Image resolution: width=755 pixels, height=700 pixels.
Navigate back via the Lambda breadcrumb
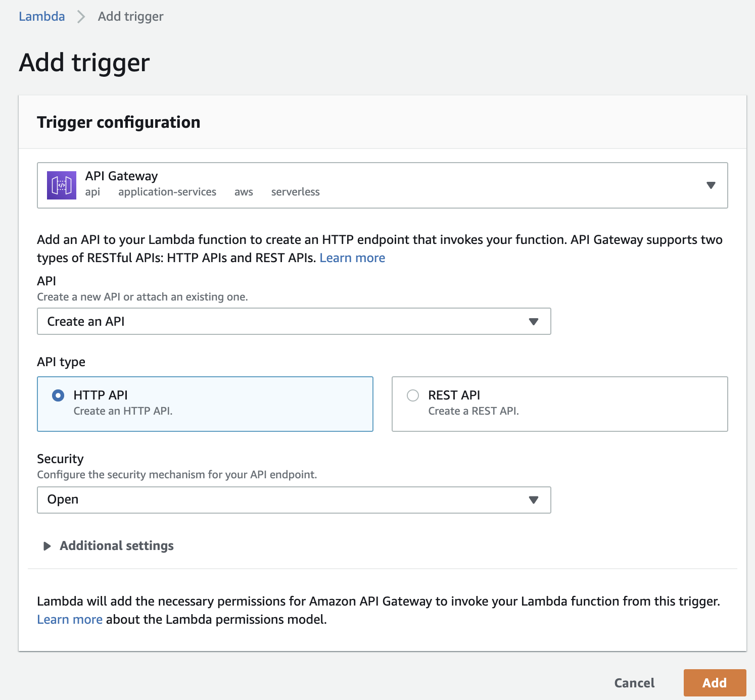click(x=41, y=16)
